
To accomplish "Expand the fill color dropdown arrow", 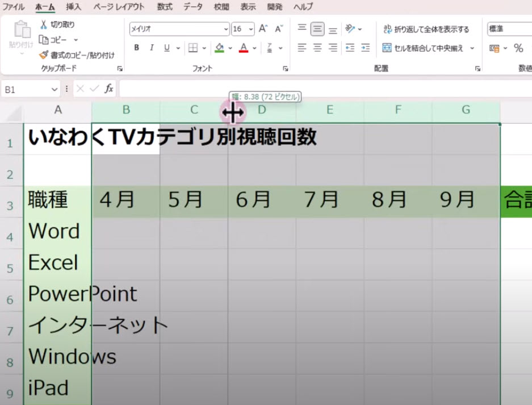I will [x=230, y=48].
